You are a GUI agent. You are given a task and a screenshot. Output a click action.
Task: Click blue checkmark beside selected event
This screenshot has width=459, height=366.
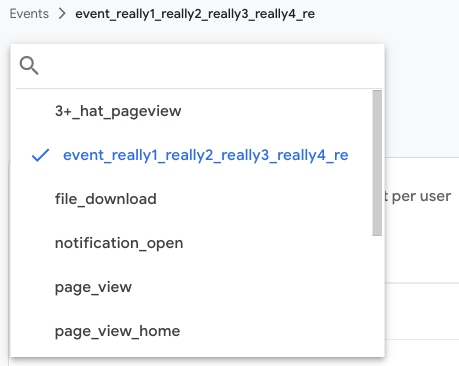(40, 155)
